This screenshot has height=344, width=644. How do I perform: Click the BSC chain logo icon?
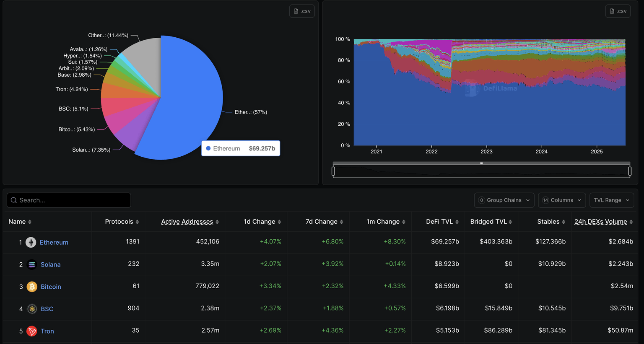(32, 309)
